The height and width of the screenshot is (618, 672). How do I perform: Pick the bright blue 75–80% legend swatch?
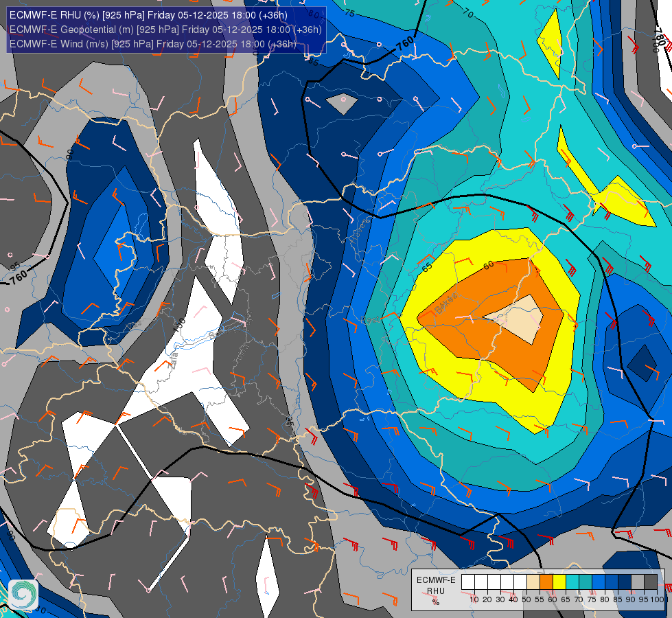(x=599, y=582)
